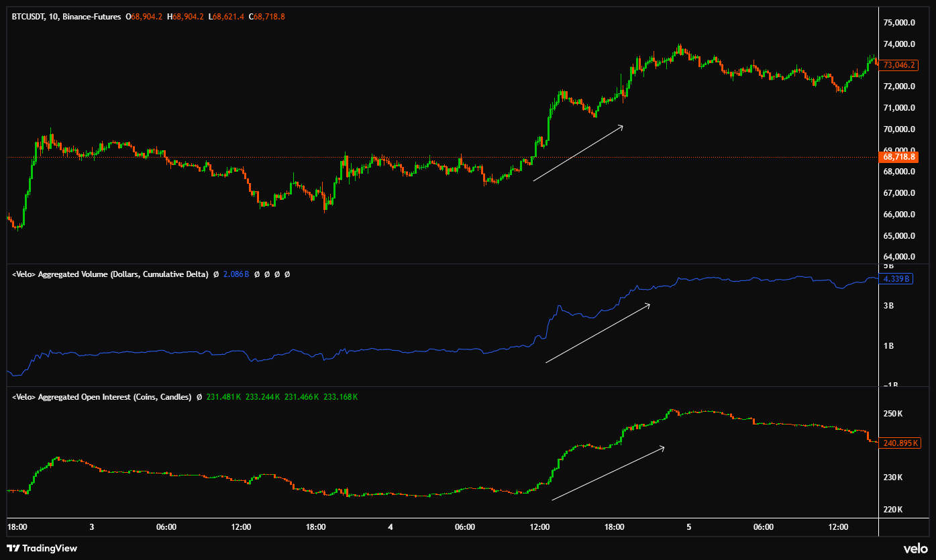Click the blue 4.339B value label
The width and height of the screenshot is (936, 560).
coord(897,278)
